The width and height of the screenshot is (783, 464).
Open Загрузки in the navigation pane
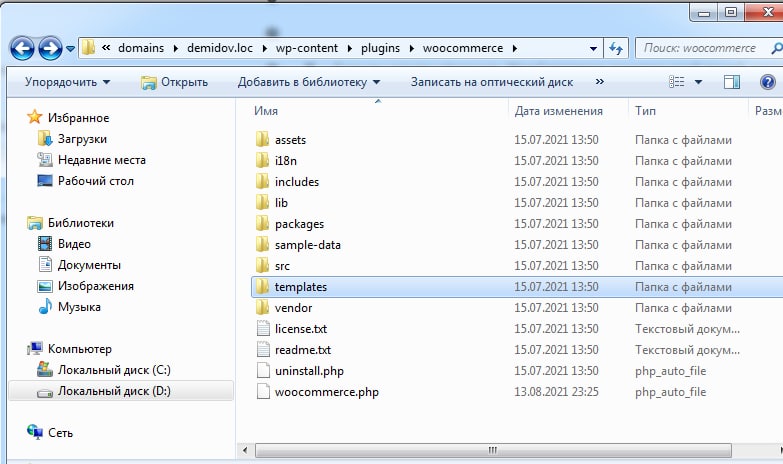tap(72, 139)
